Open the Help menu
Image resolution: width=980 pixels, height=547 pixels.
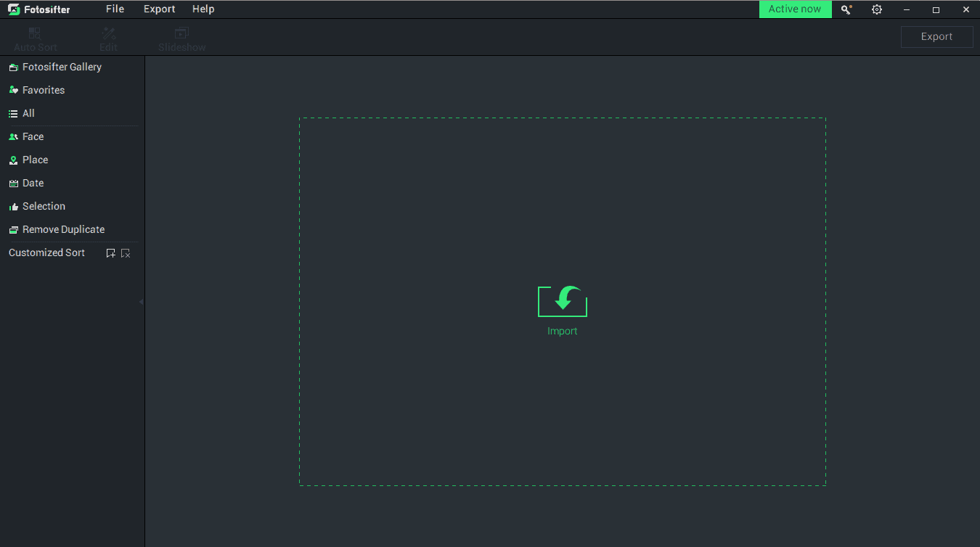pos(203,9)
